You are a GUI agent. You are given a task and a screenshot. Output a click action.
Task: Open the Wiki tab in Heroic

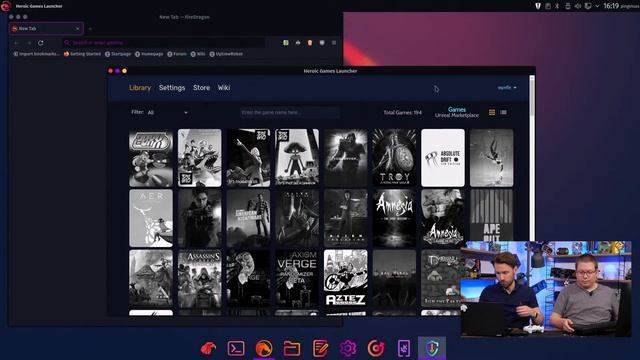pos(224,88)
